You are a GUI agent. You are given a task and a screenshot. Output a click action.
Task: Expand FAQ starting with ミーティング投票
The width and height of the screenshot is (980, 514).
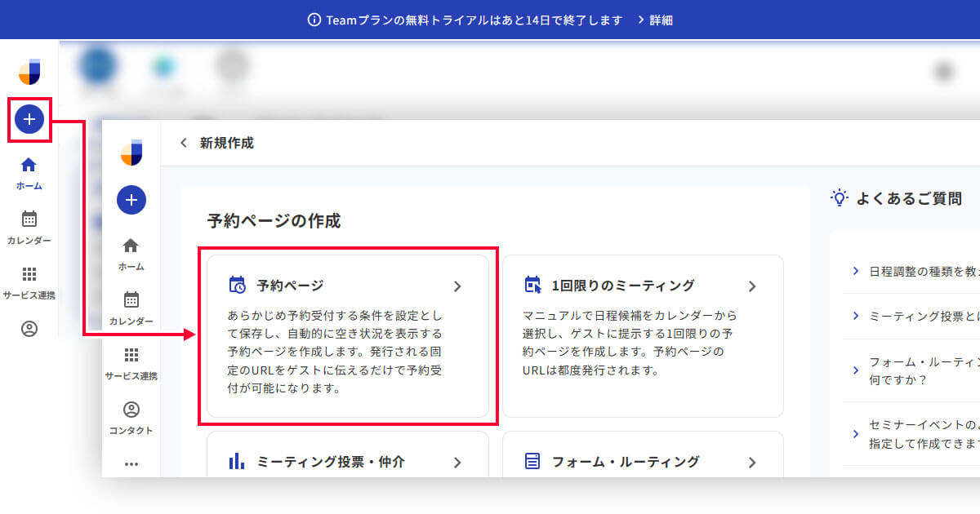[915, 316]
